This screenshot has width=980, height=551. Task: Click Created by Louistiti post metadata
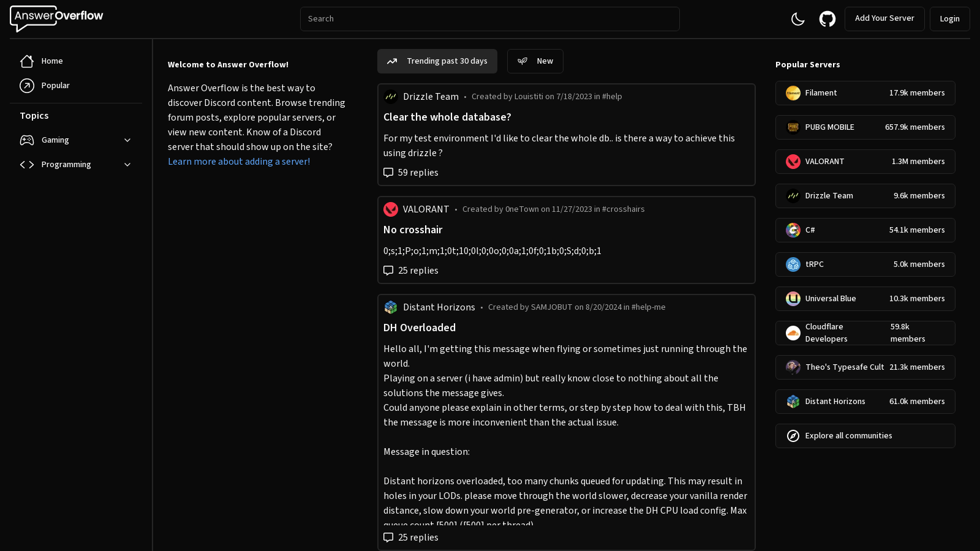[546, 97]
